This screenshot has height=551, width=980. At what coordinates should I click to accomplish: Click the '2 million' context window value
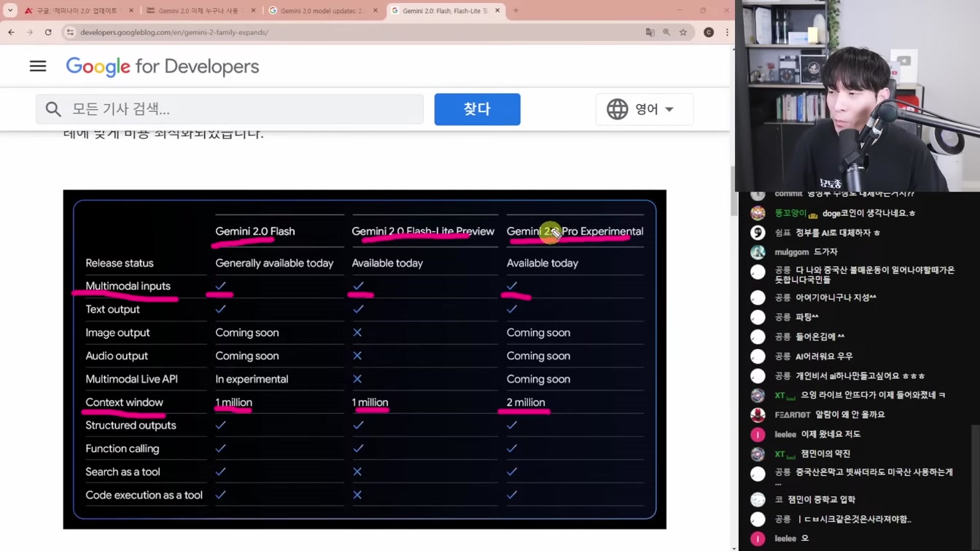(526, 402)
